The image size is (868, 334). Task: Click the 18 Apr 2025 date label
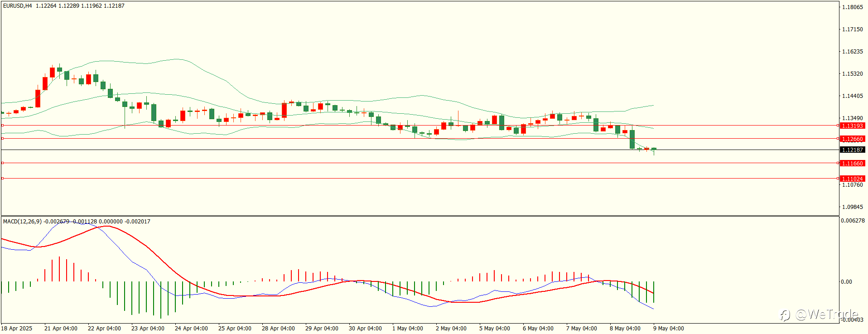pos(17,329)
